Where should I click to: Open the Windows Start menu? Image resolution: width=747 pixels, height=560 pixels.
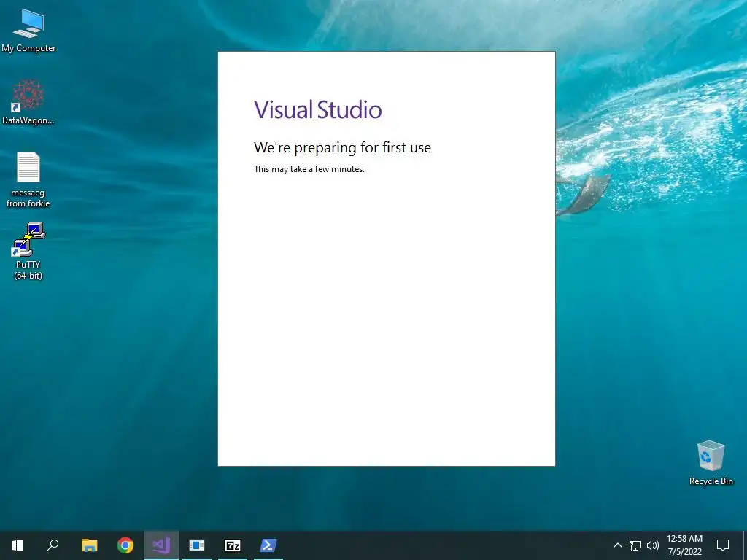18,545
